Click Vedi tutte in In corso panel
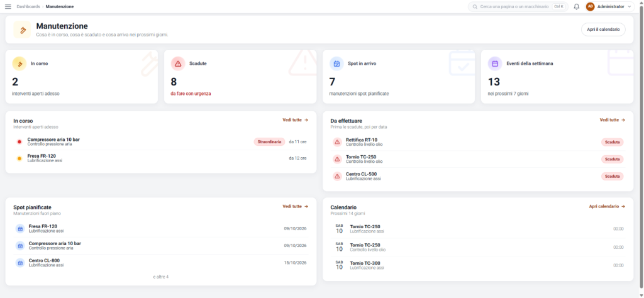644x298 pixels. pos(296,120)
